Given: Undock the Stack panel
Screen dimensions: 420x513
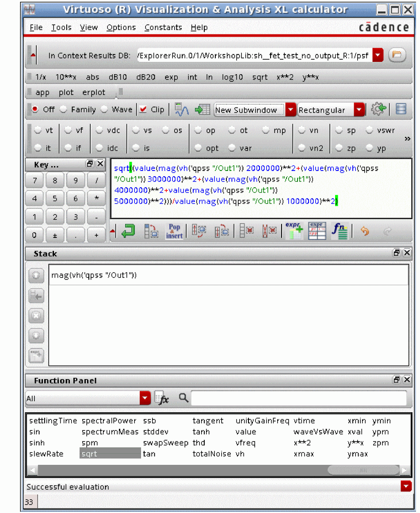Looking at the screenshot, I should 397,253.
